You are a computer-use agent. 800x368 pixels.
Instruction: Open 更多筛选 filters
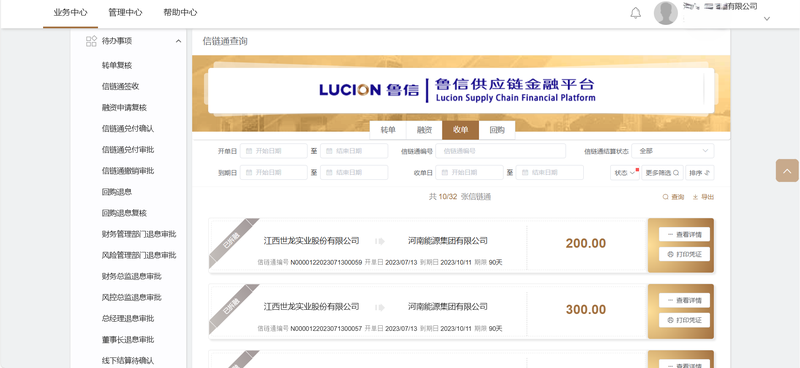click(x=662, y=173)
